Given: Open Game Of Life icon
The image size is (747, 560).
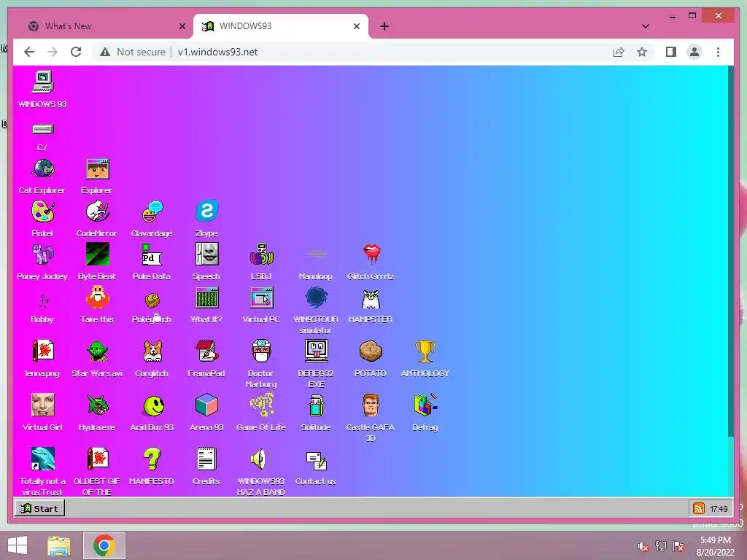Looking at the screenshot, I should [262, 405].
